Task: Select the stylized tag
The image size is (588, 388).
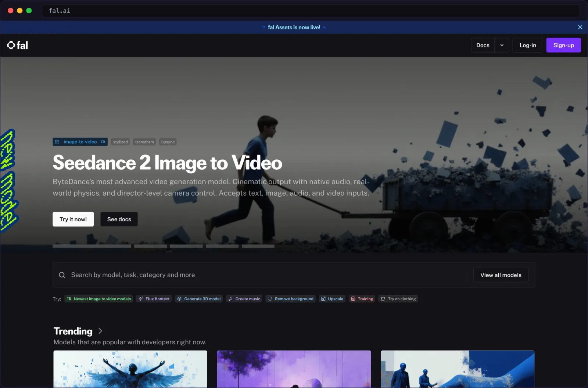Action: coord(120,142)
